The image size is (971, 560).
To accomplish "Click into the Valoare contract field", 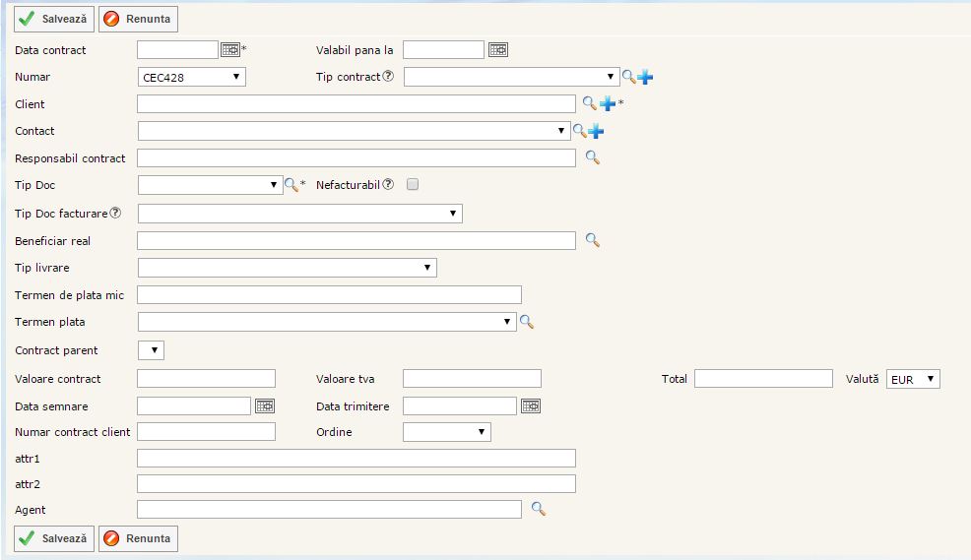I will point(206,379).
